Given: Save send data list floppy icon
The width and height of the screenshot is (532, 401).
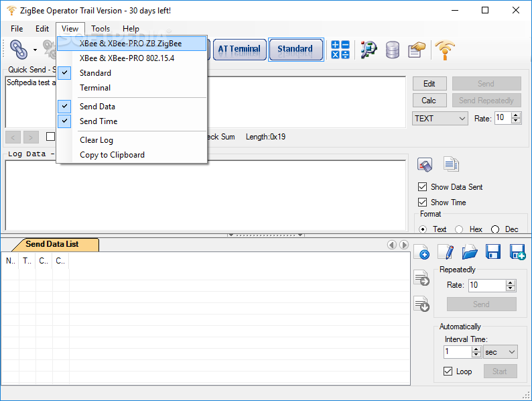Looking at the screenshot, I should coord(493,251).
